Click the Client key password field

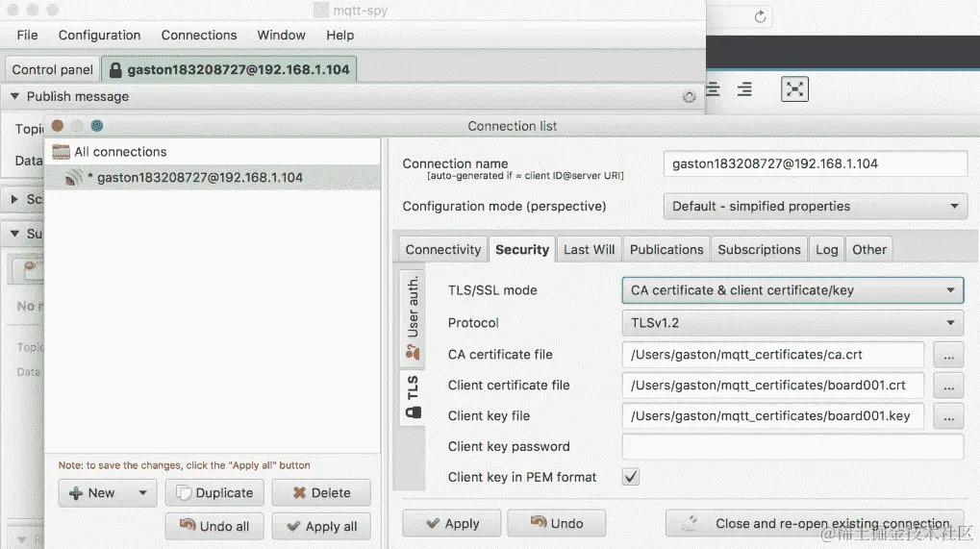pos(792,446)
